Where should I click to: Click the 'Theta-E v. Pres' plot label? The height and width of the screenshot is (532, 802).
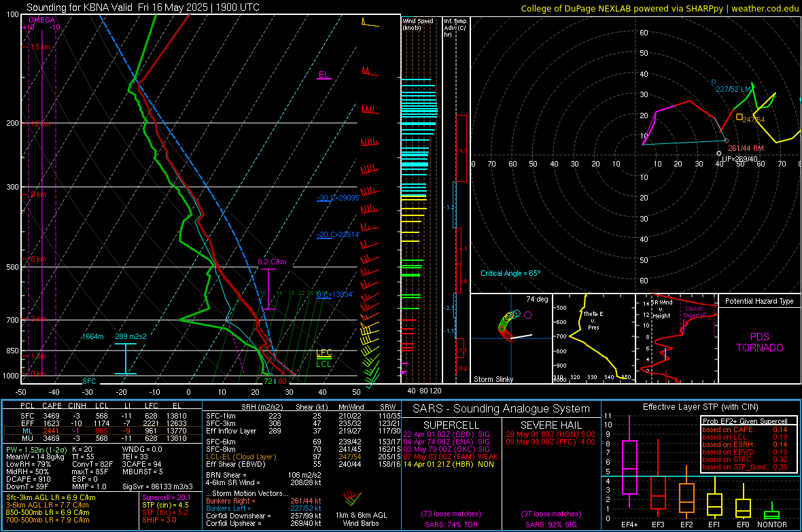[x=593, y=321]
